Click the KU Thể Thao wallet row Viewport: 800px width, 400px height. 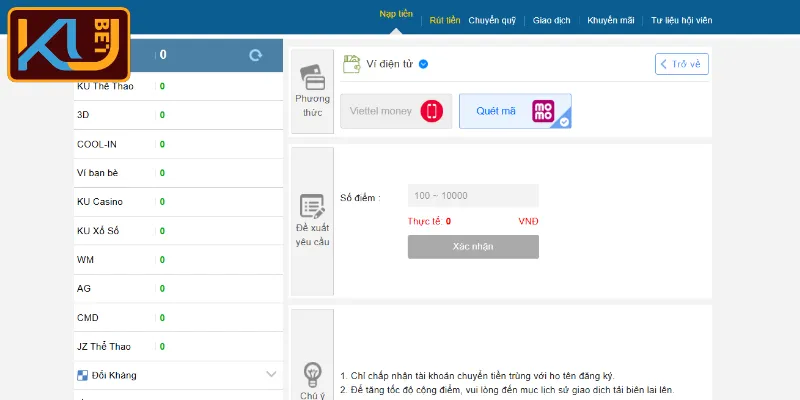click(178, 86)
